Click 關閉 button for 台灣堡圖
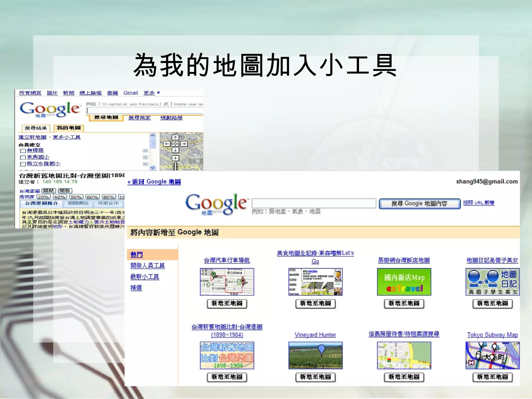This screenshot has width=532, height=399. pyautogui.click(x=49, y=191)
